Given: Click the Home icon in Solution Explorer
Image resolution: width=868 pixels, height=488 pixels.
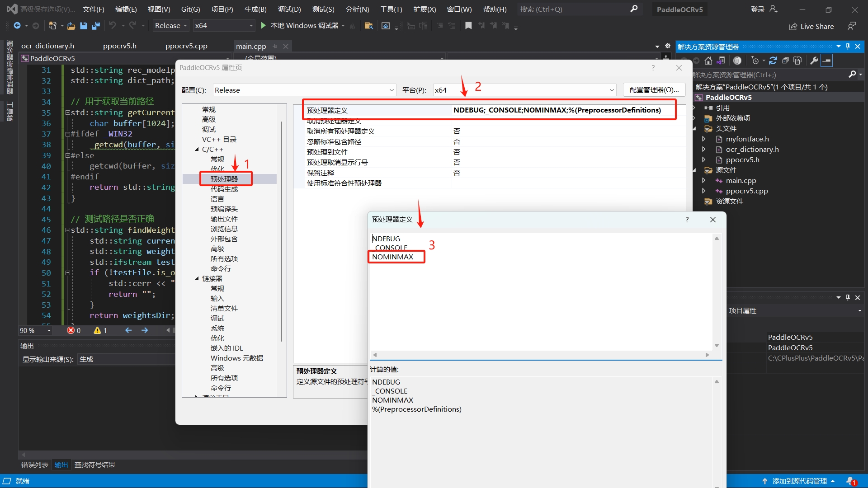Looking at the screenshot, I should (708, 61).
